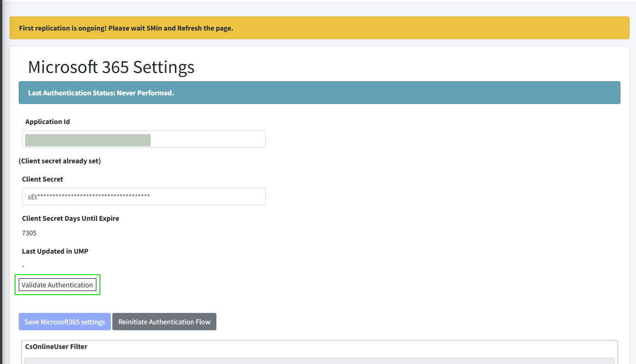Save Microsoft365 settings

pyautogui.click(x=65, y=322)
